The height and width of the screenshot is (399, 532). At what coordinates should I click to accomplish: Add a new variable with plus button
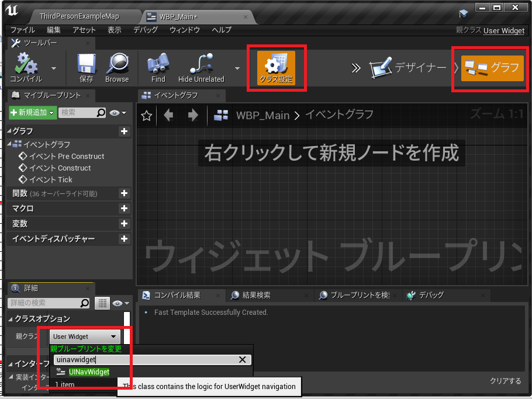point(124,223)
